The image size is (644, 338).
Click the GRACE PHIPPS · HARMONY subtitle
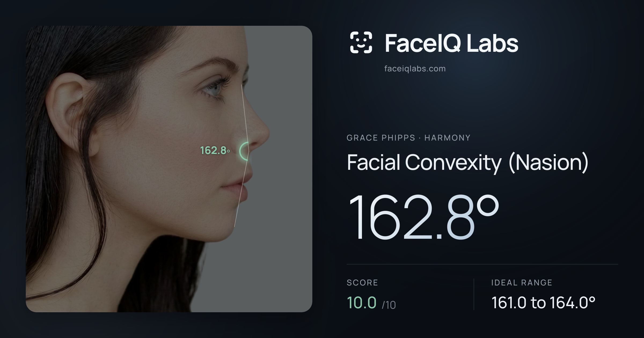tap(408, 138)
